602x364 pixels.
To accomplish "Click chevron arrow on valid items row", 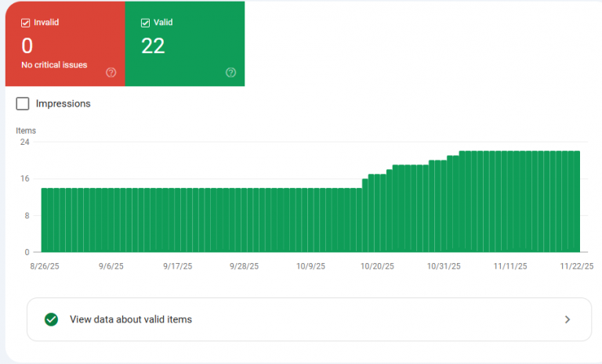I will [568, 319].
